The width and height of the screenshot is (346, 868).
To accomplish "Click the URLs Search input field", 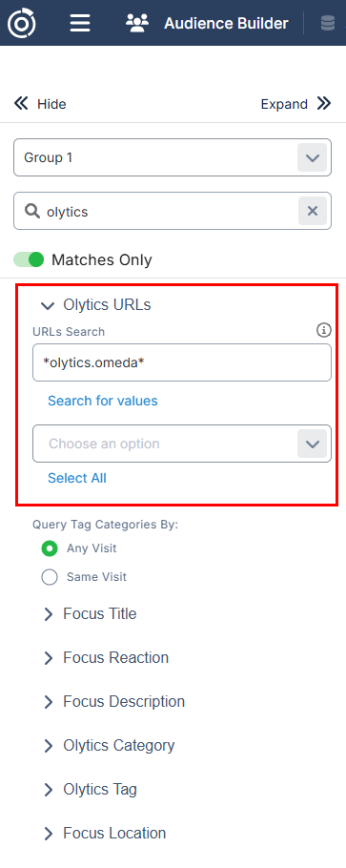I will (182, 362).
